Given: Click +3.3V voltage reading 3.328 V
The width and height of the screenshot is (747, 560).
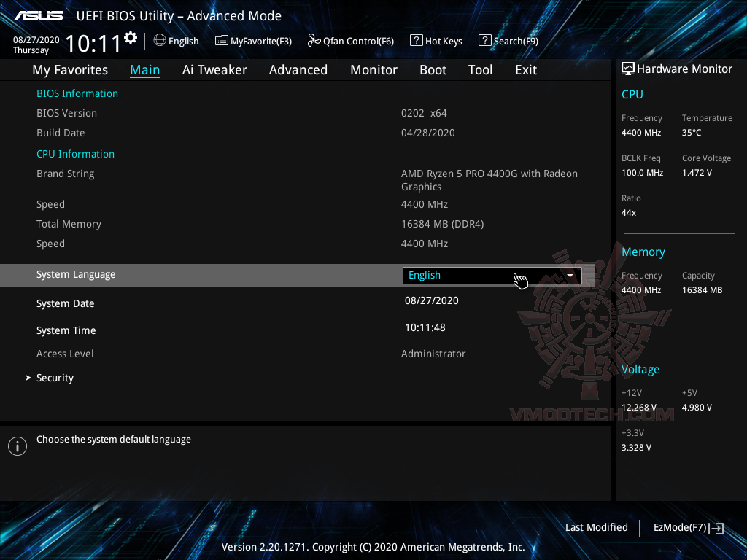Looking at the screenshot, I should click(636, 447).
